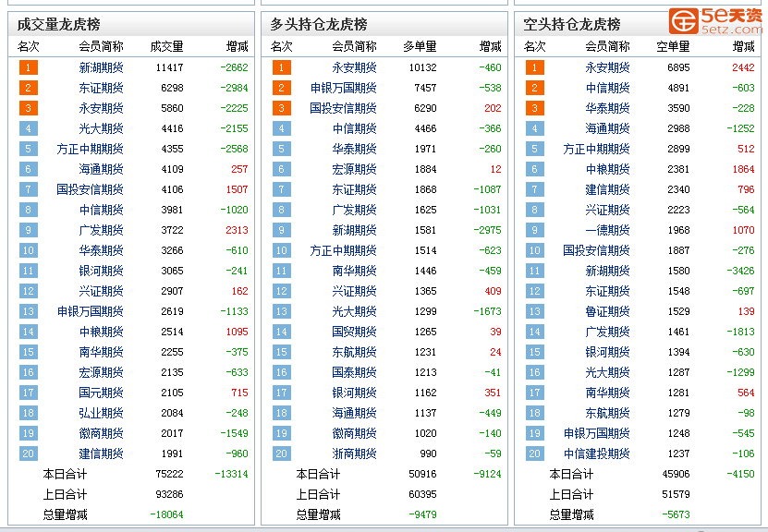768x532 pixels.
Task: Click 兴证期货 in the 空头持仓龙虎榜 list
Action: coord(607,210)
